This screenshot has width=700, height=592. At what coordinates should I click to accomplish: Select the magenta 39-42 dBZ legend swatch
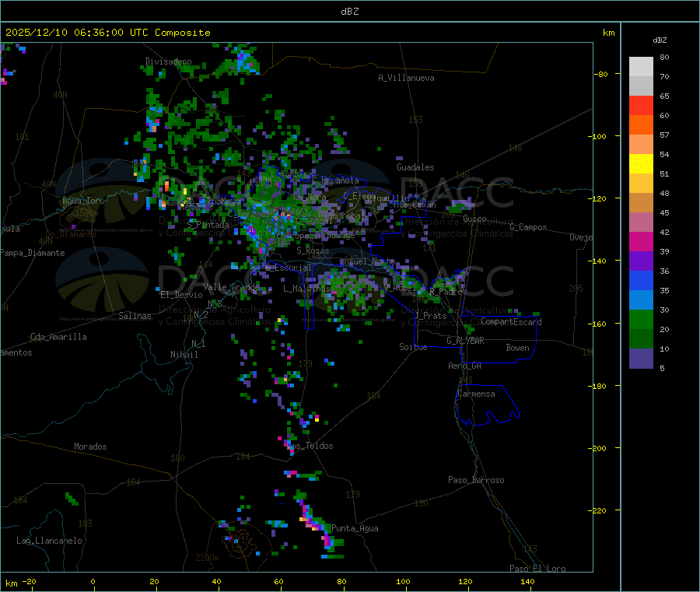point(641,241)
